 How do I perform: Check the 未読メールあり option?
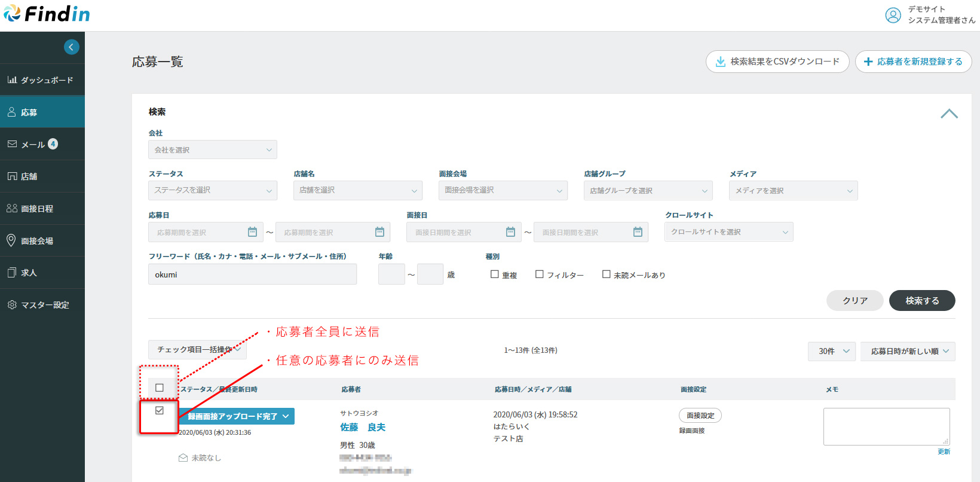[607, 274]
